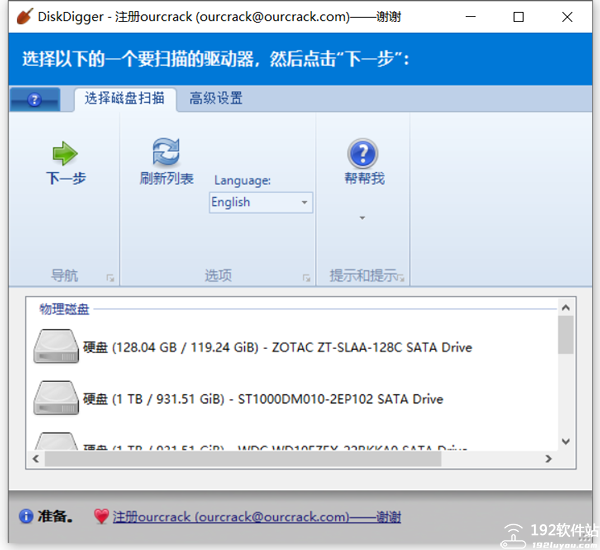Click the 物理磁盘 group header

[x=64, y=309]
